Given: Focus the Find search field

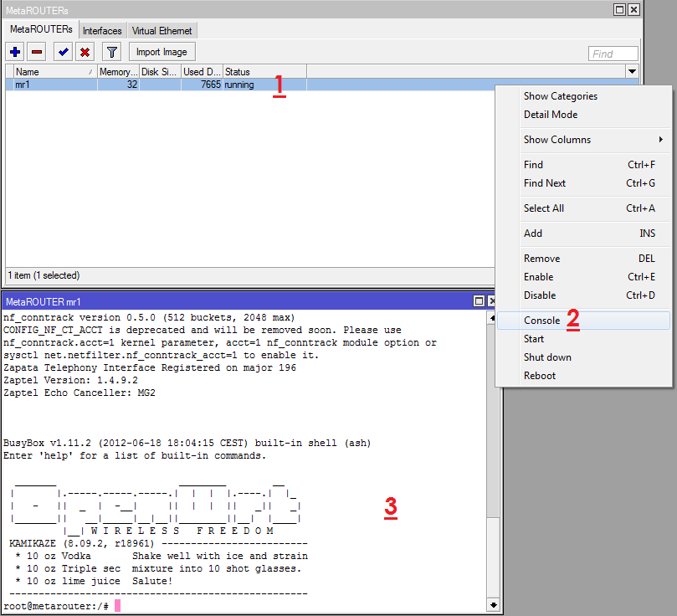Looking at the screenshot, I should tap(613, 54).
